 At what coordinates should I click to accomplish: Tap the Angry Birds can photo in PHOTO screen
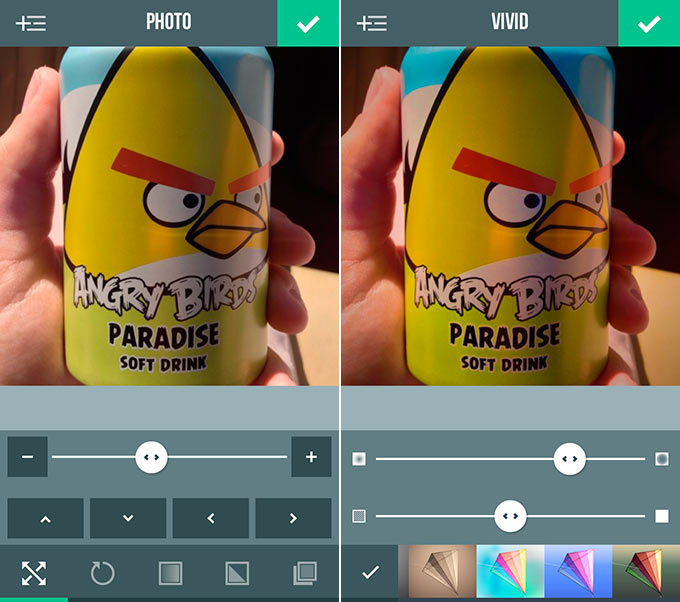pyautogui.click(x=169, y=216)
